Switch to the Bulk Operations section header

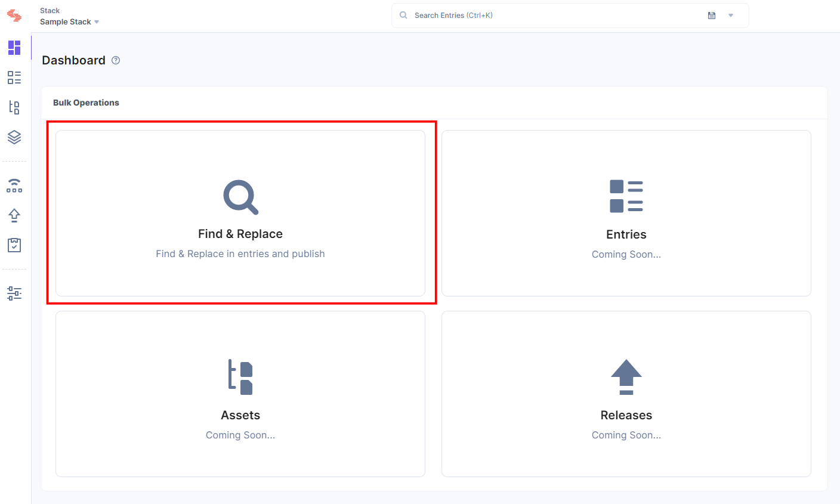click(86, 102)
